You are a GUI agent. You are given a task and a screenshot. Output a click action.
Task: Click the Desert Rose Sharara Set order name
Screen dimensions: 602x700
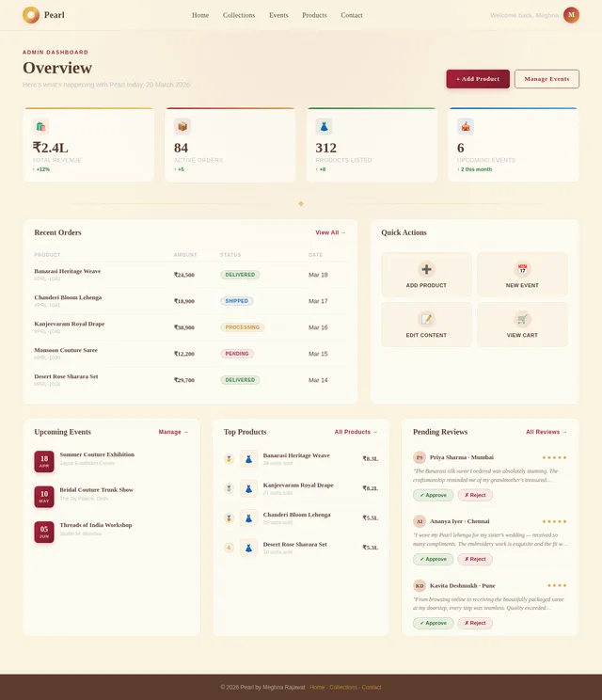pyautogui.click(x=66, y=376)
